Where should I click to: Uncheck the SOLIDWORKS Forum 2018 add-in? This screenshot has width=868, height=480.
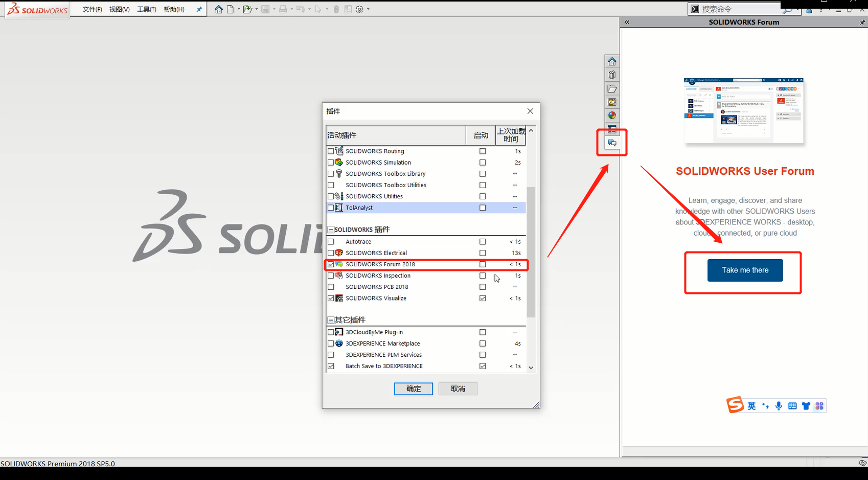[331, 264]
